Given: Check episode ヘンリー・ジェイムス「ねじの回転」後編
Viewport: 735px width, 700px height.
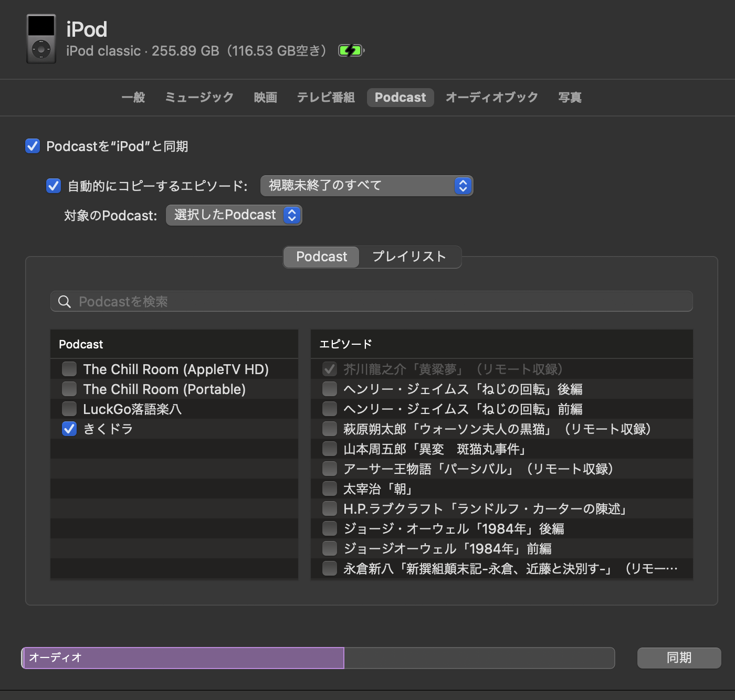Looking at the screenshot, I should (x=330, y=389).
